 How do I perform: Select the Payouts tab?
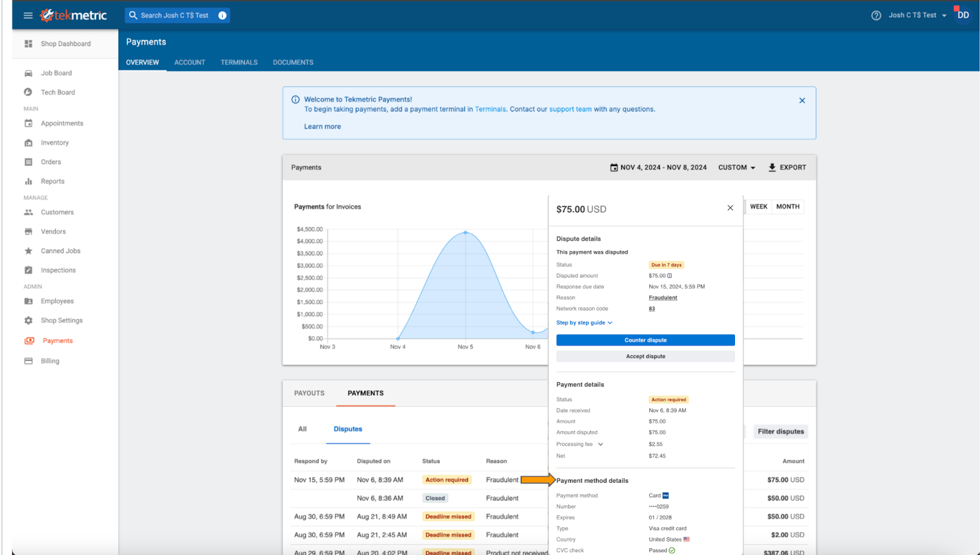pyautogui.click(x=309, y=393)
